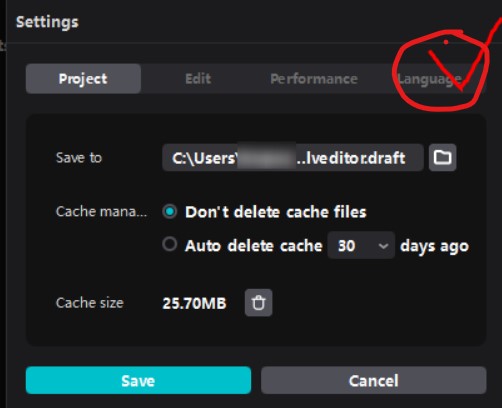Click the 25.70MB cache size value

coord(194,303)
